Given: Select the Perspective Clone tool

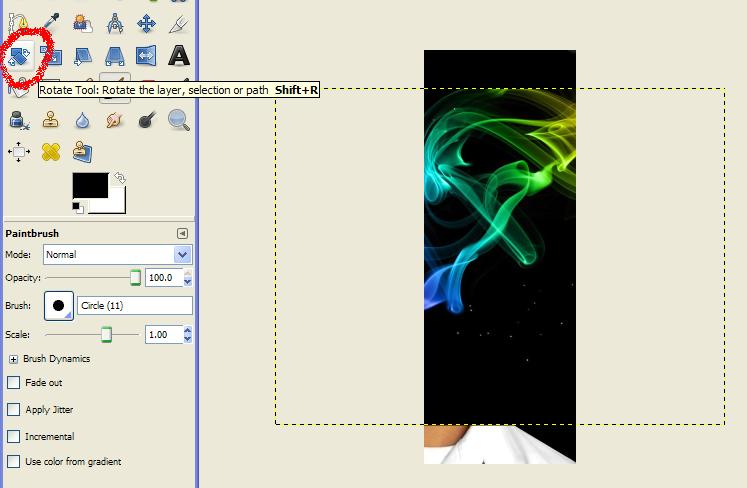Looking at the screenshot, I should click(82, 152).
